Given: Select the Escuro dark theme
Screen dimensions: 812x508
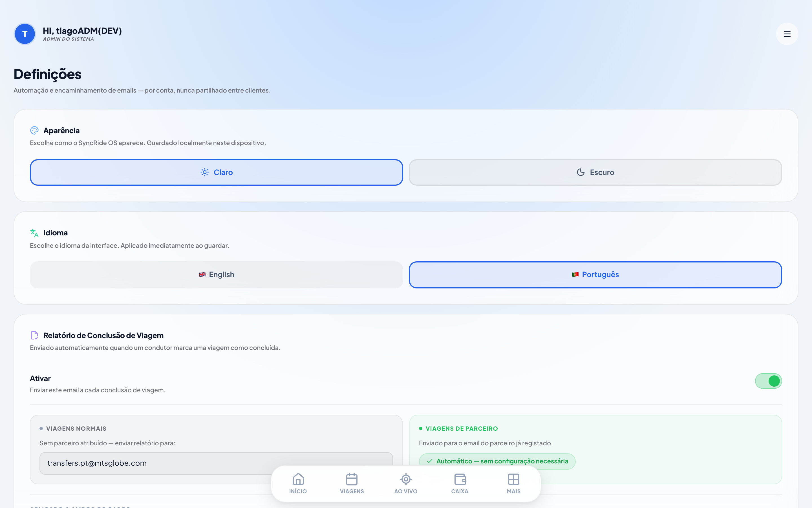Looking at the screenshot, I should click(595, 172).
